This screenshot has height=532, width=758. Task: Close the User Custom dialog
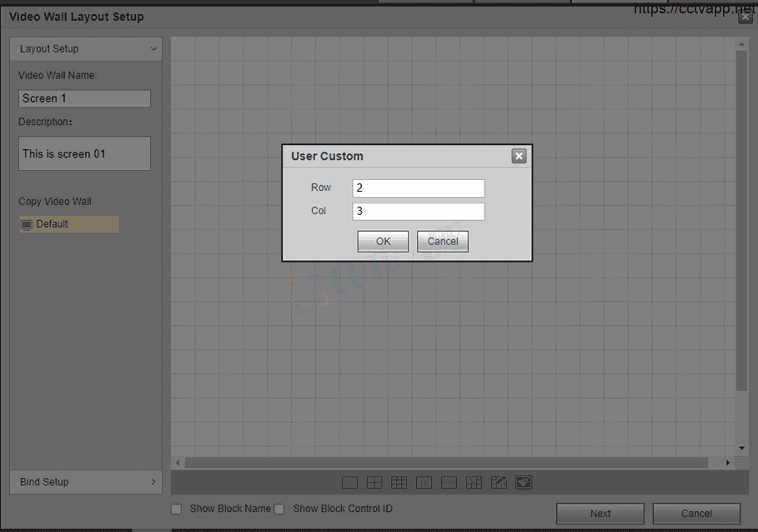(519, 156)
